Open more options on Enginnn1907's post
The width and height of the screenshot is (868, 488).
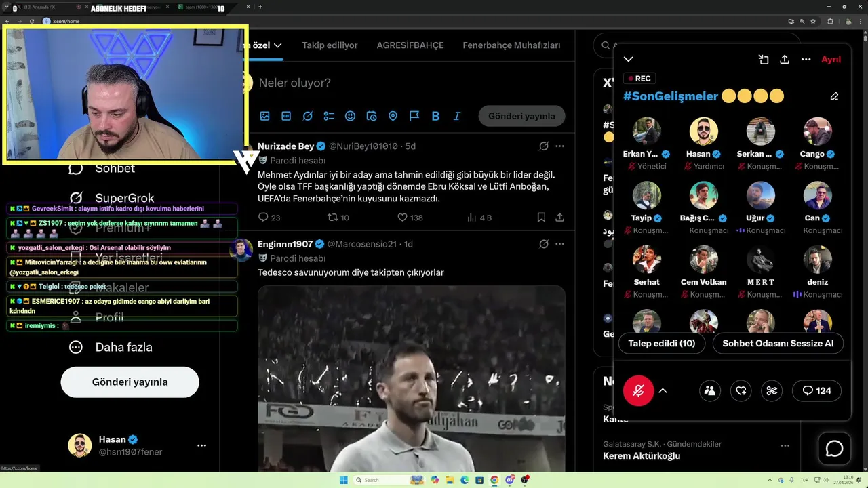tap(559, 244)
